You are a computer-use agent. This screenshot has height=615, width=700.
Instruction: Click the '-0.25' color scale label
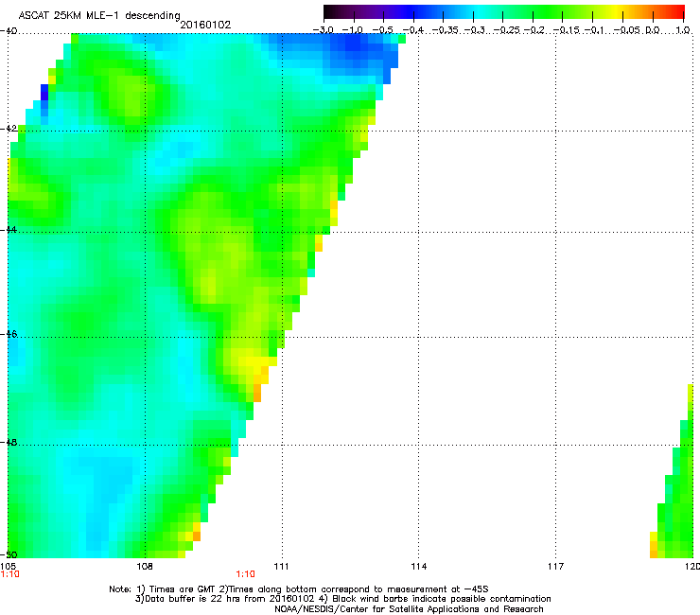pyautogui.click(x=506, y=30)
